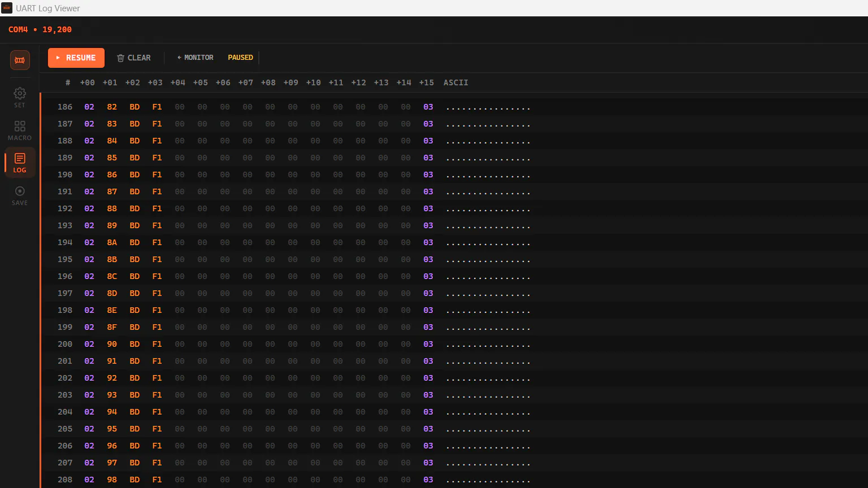Click byte value 8C in row 196

112,276
